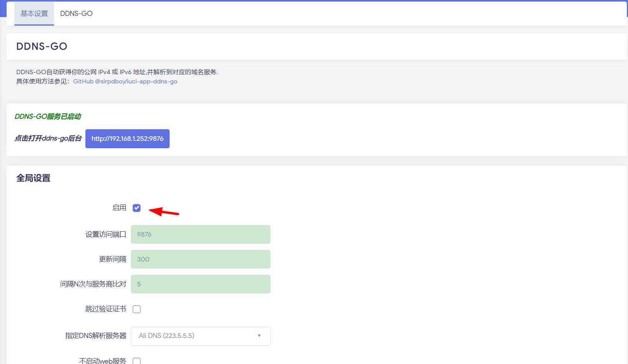
Task: Enable the 跳过验证证书 checkbox
Action: pos(137,309)
